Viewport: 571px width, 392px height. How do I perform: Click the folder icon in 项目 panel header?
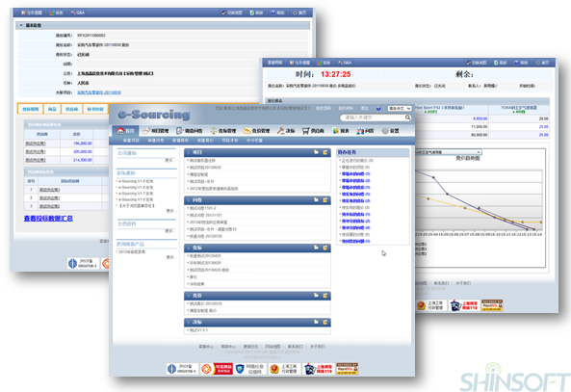(x=317, y=152)
